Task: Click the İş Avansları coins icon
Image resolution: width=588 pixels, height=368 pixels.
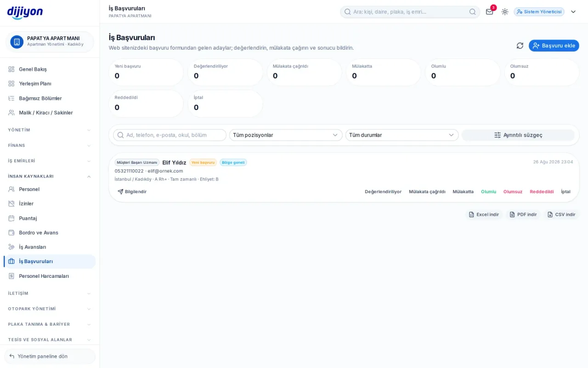Action: (11, 247)
